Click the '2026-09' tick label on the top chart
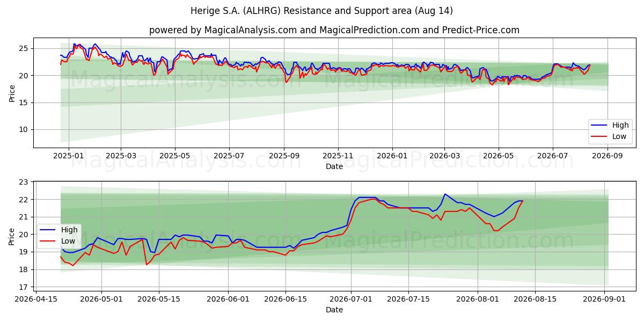The height and width of the screenshot is (322, 644). coord(608,156)
